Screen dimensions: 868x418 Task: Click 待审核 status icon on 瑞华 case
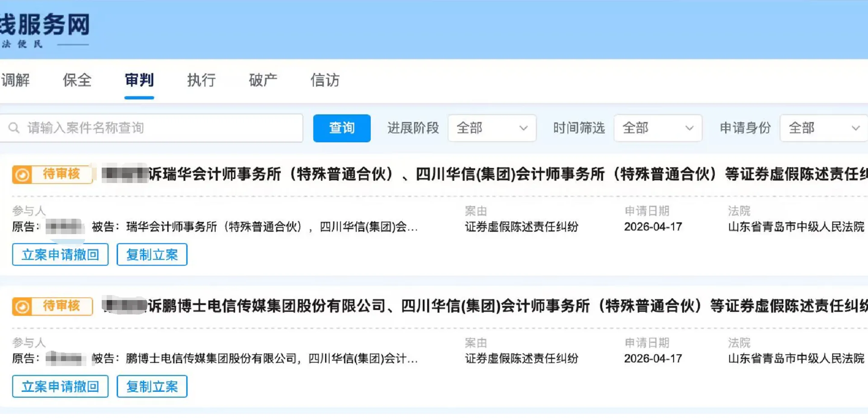[x=22, y=174]
